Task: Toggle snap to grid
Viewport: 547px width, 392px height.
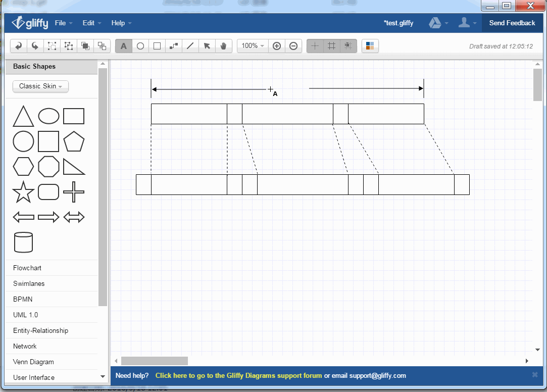Action: [348, 46]
